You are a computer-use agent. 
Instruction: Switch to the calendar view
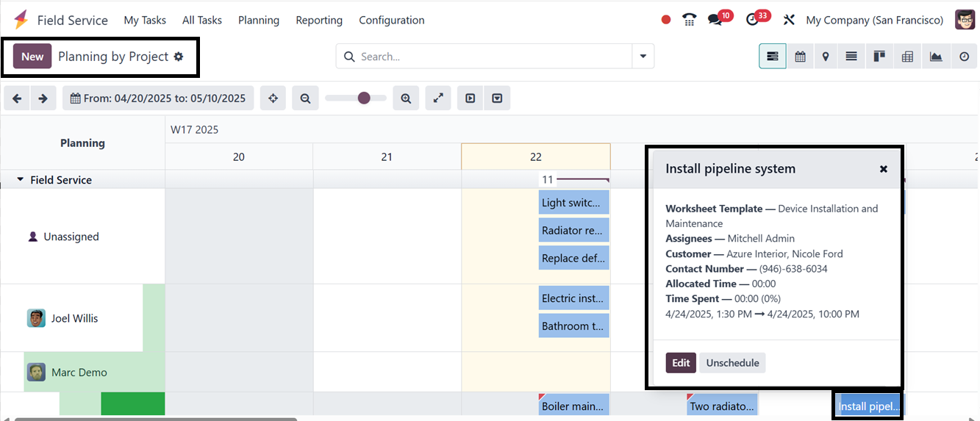800,57
